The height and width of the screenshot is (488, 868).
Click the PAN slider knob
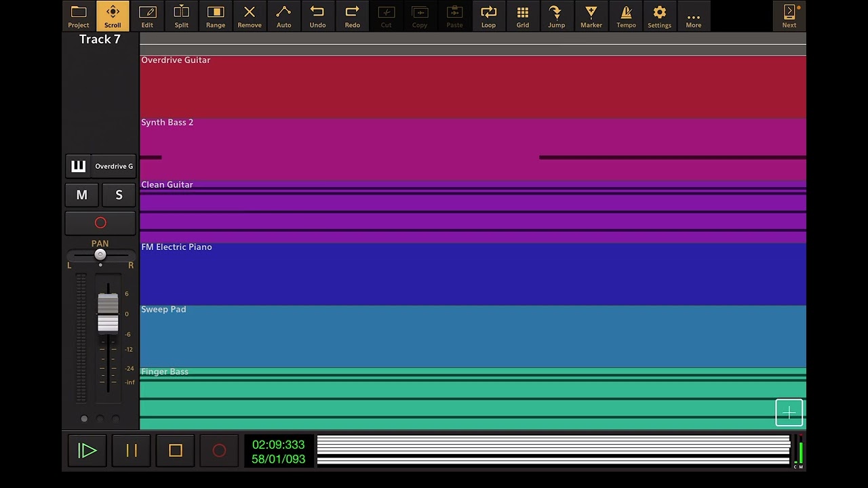(100, 255)
